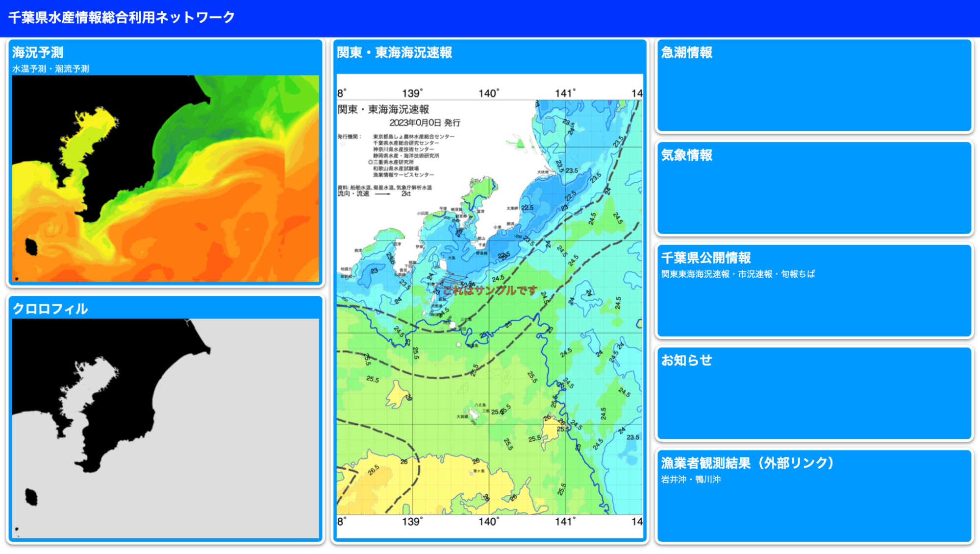
Task: Open the 急潮情報 tile
Action: click(x=814, y=86)
